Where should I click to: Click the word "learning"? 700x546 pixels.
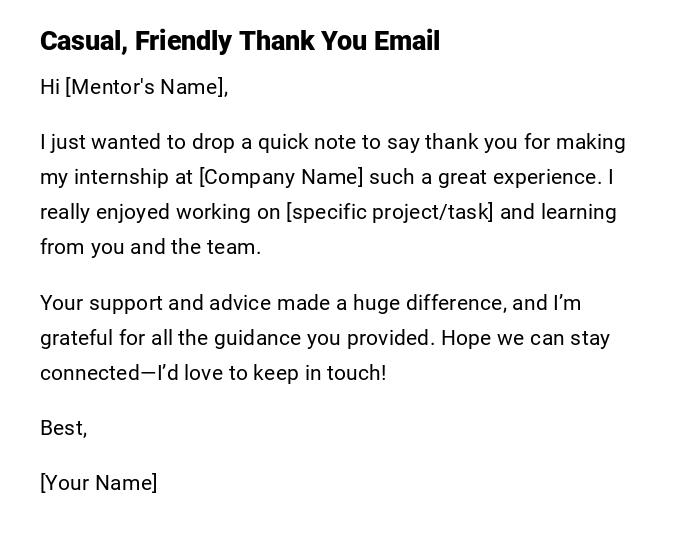click(576, 212)
